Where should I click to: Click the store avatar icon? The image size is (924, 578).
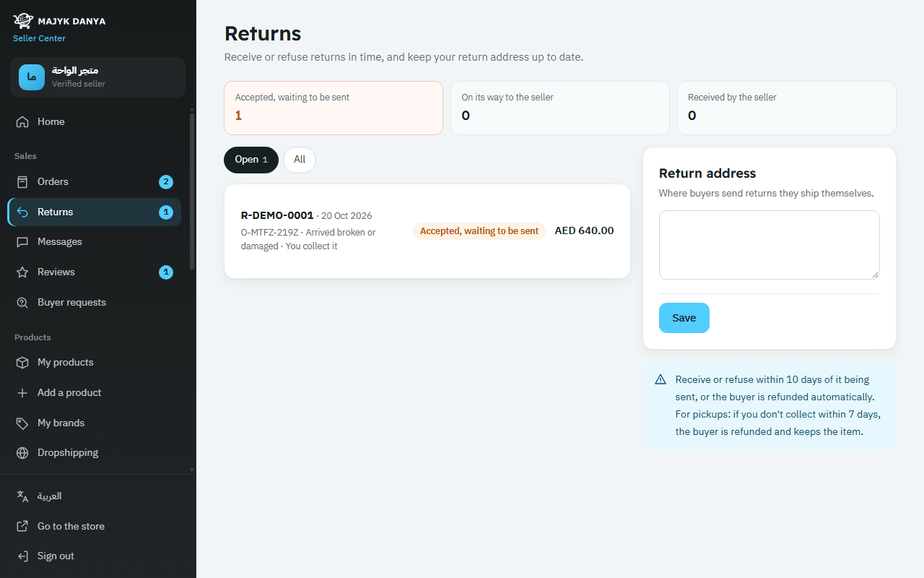tap(32, 77)
